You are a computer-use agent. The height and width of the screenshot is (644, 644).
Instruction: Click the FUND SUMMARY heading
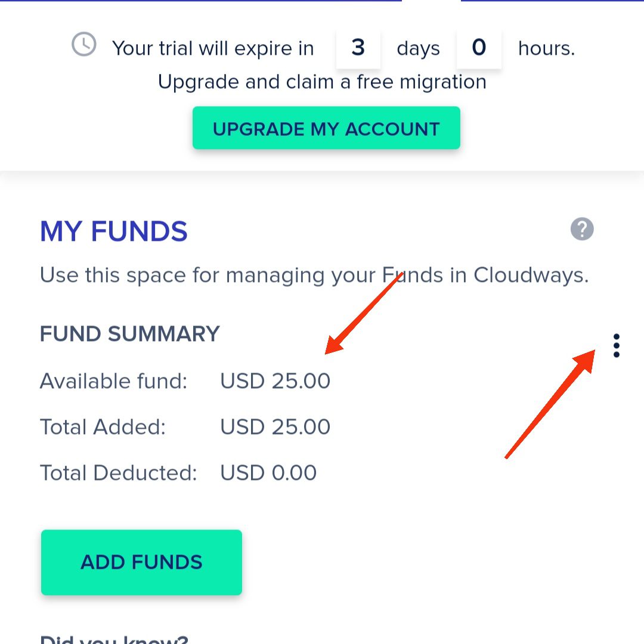click(x=130, y=334)
